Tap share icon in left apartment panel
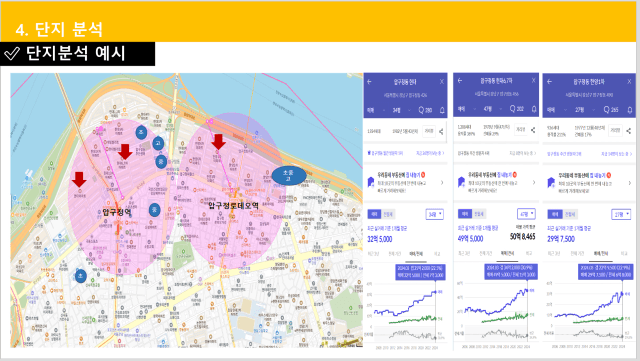Image resolution: width=640 pixels, height=361 pixels. 441,131
